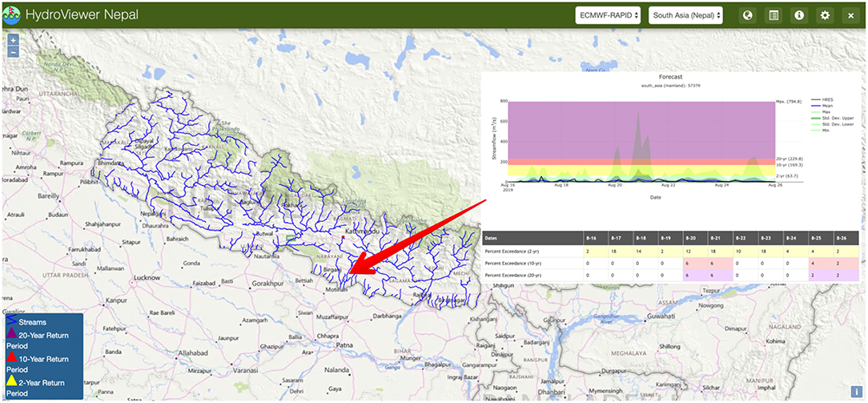Click the Max. (794.8) threshold label

[788, 101]
